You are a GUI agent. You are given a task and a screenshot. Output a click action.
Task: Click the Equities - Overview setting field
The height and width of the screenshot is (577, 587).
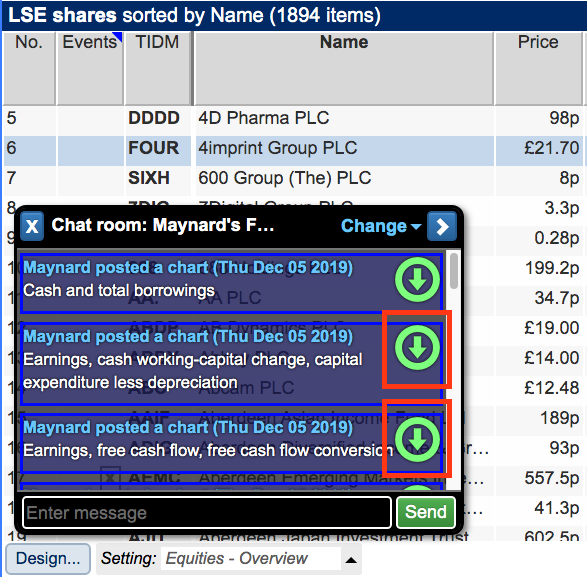250,559
